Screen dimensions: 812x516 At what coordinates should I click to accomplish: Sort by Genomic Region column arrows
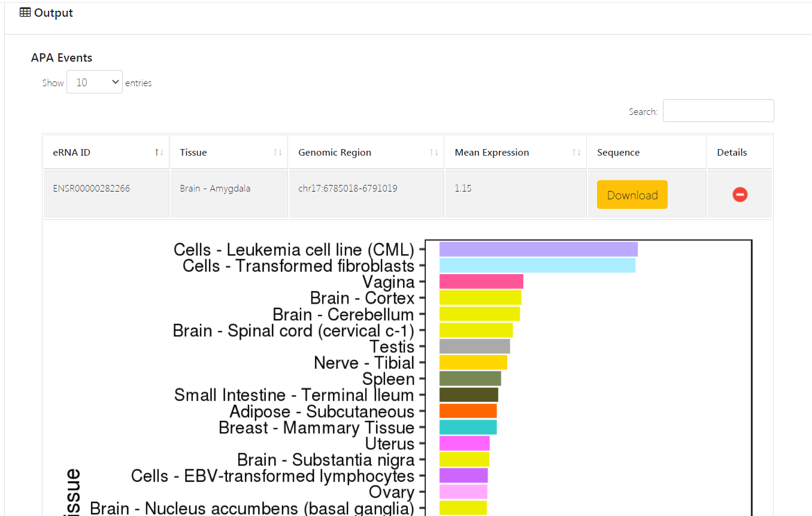pyautogui.click(x=434, y=153)
